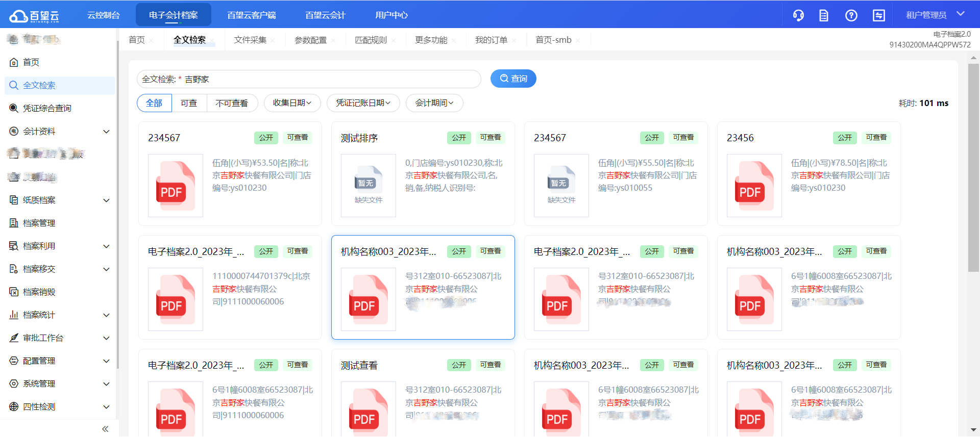Close the 首页-smb tab
Image resolution: width=980 pixels, height=437 pixels.
point(578,41)
